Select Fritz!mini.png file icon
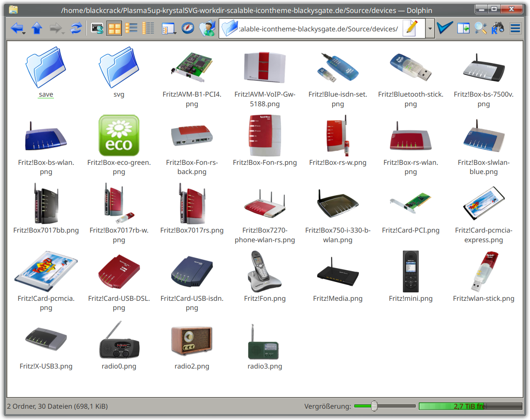 point(411,271)
